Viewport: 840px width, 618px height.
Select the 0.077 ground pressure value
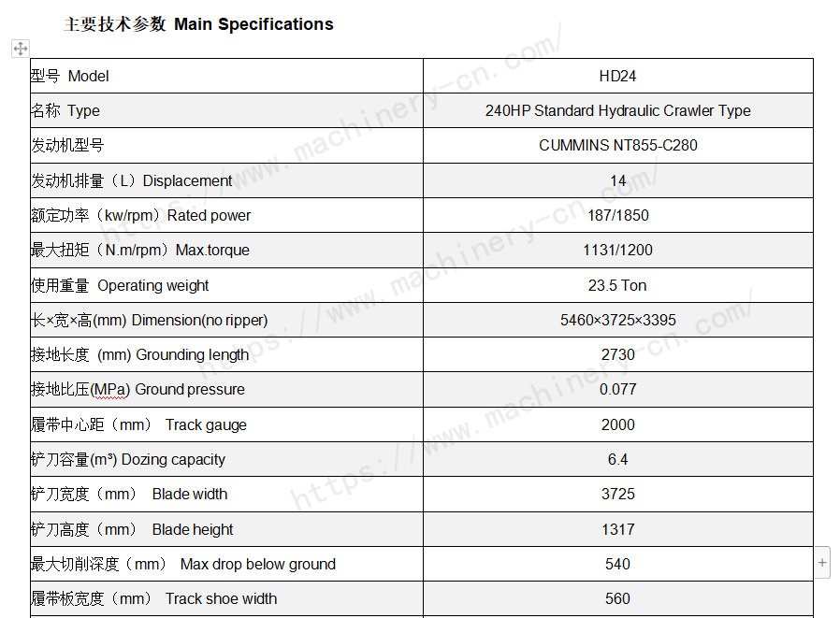point(617,389)
